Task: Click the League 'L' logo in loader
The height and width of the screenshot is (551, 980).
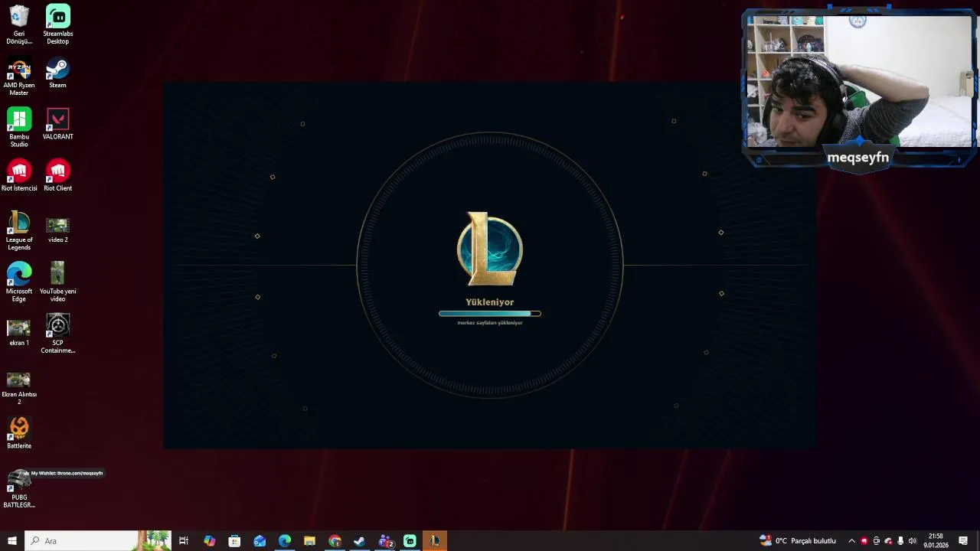Action: click(490, 249)
